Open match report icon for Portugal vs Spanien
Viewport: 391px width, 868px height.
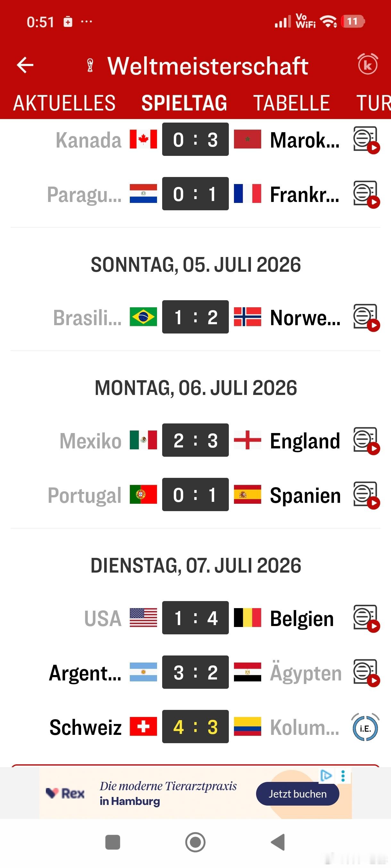(x=366, y=495)
